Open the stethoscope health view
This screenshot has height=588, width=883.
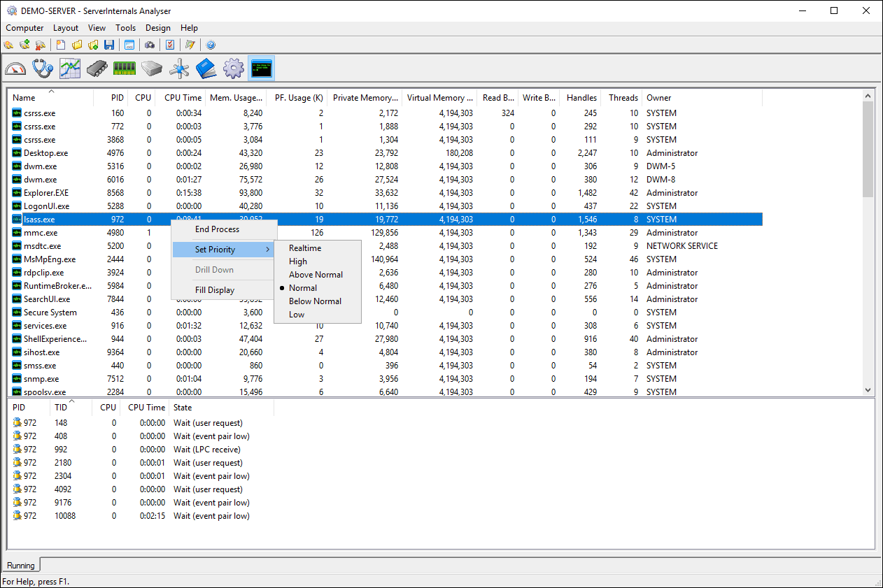click(43, 69)
